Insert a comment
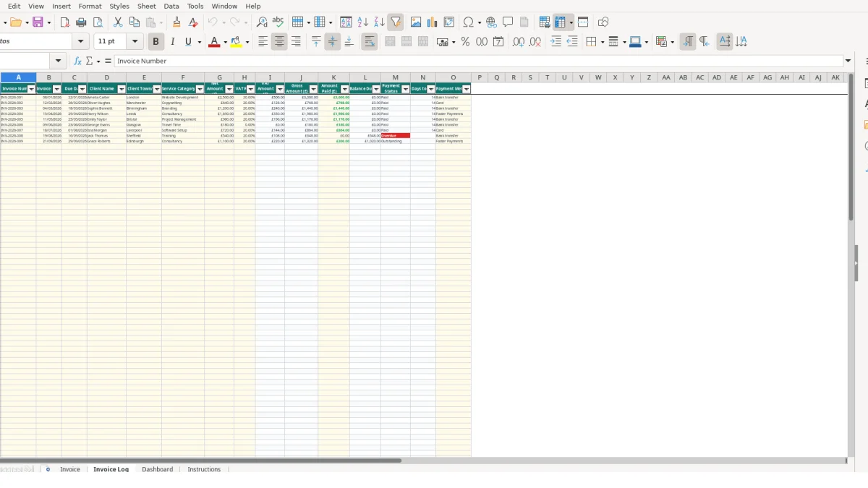This screenshot has width=868, height=488. (x=508, y=22)
